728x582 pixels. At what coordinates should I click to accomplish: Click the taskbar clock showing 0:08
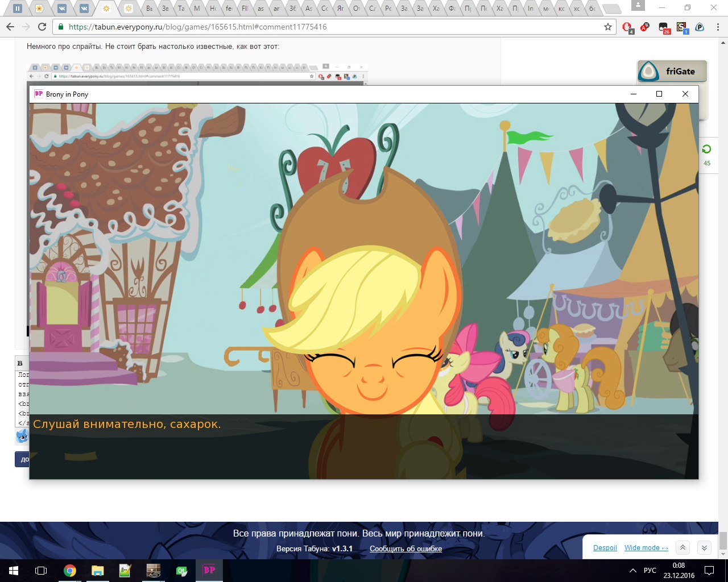coord(679,571)
